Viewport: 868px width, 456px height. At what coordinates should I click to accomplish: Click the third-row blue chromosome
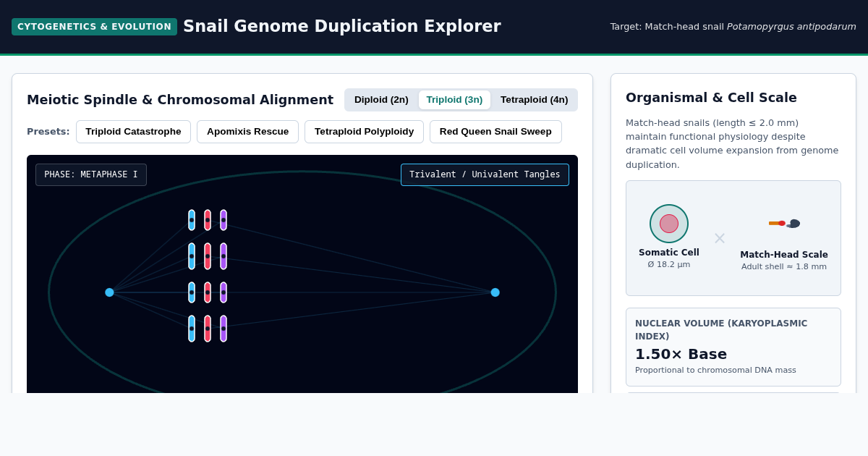192,292
